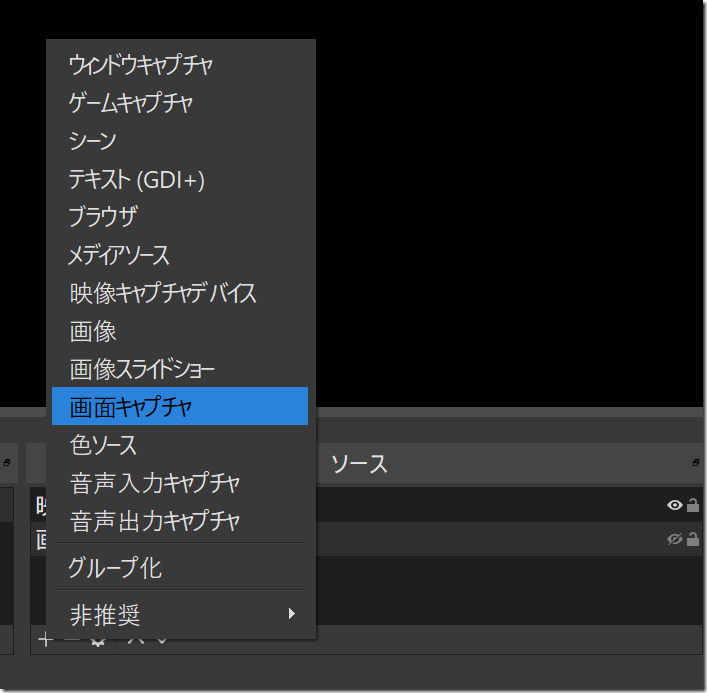Click the highlighted 画面キャプチャ entry

[x=180, y=406]
